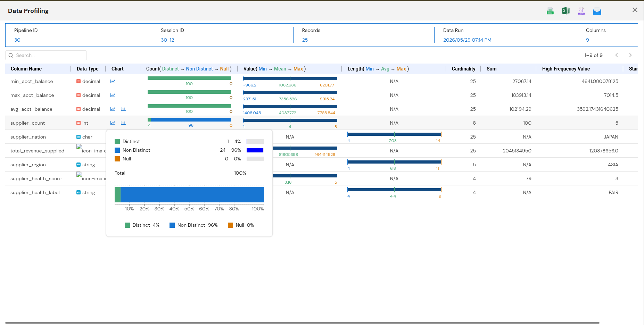Go to the next page of columns
644x325 pixels.
click(x=630, y=55)
